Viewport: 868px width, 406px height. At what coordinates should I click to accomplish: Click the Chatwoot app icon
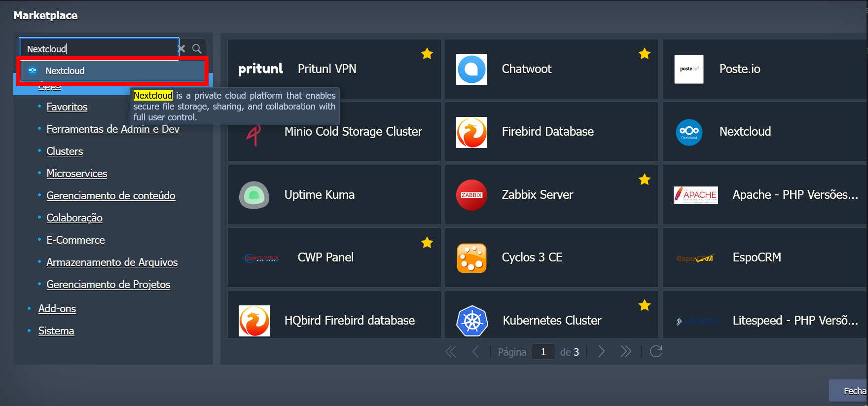tap(471, 69)
